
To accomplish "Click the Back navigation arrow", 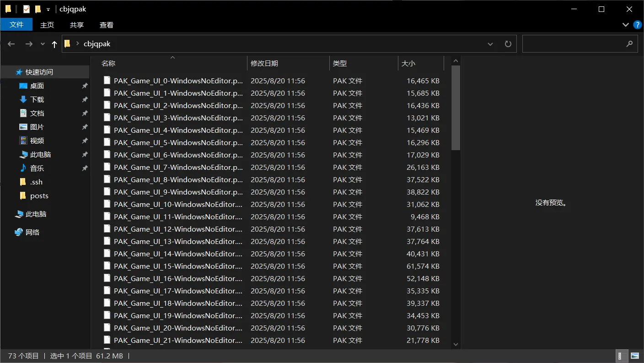I will tap(11, 44).
